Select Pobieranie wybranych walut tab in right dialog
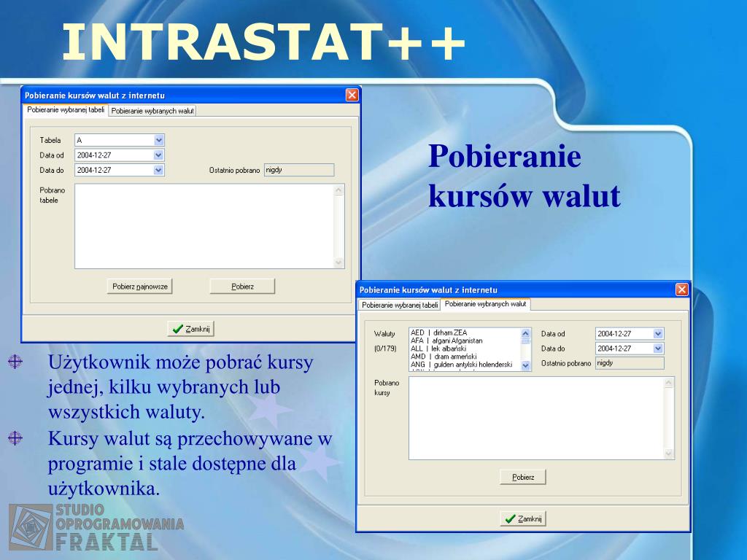Image resolution: width=747 pixels, height=560 pixels. [485, 304]
